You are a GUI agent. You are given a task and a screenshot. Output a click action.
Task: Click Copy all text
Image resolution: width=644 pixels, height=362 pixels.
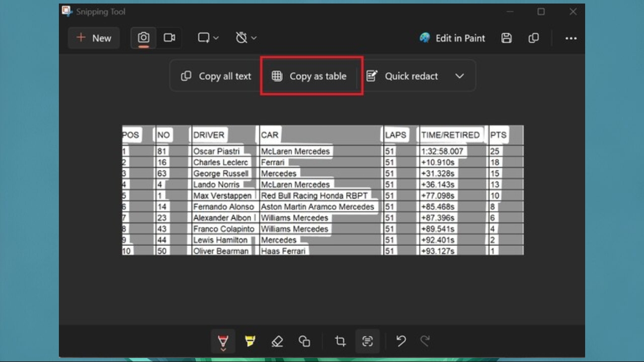[216, 76]
